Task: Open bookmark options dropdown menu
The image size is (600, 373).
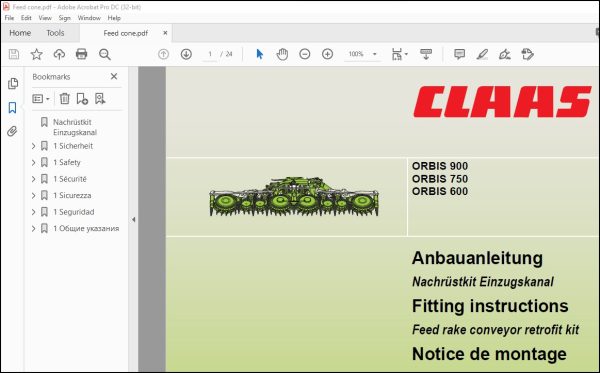Action: click(41, 99)
